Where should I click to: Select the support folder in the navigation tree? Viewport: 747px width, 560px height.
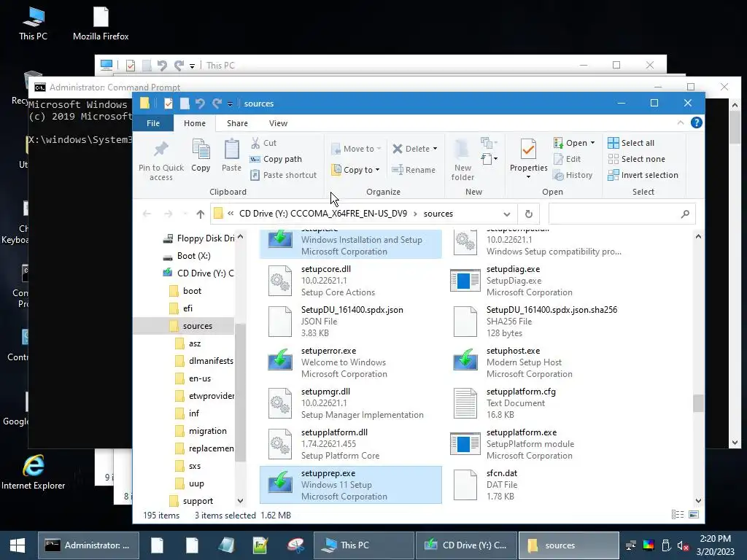coord(198,501)
